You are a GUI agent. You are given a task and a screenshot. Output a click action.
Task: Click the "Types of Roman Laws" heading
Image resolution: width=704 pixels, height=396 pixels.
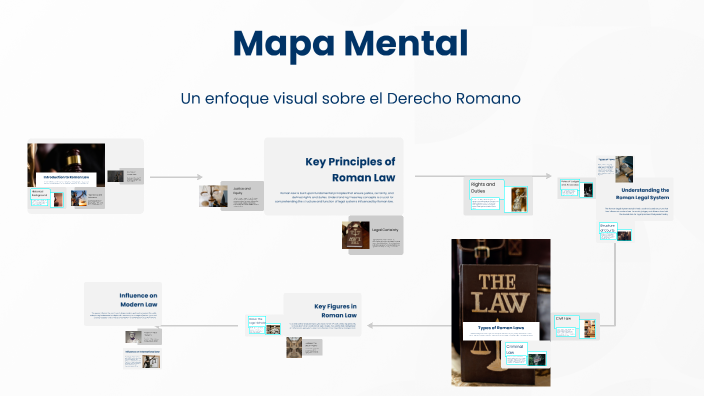click(501, 328)
